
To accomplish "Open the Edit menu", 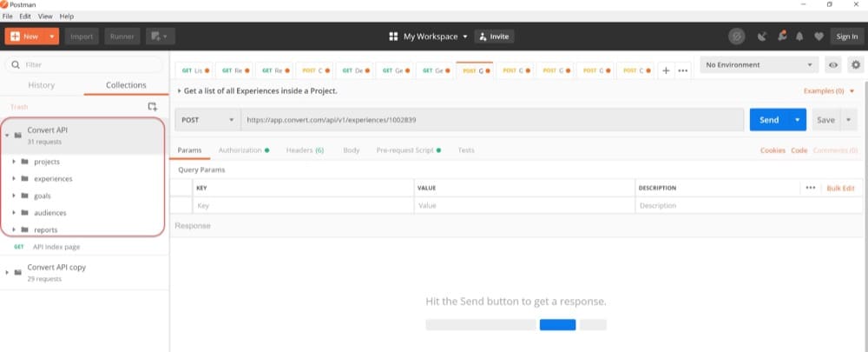I will [x=25, y=17].
